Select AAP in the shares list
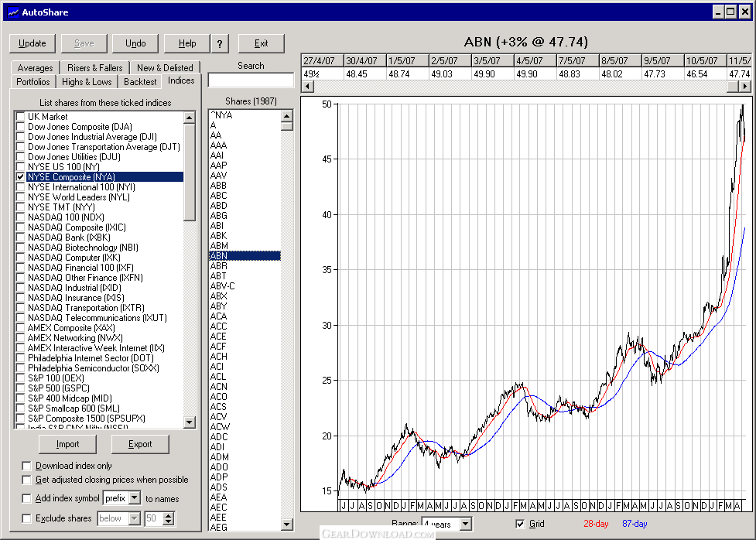This screenshot has width=756, height=540. (245, 166)
